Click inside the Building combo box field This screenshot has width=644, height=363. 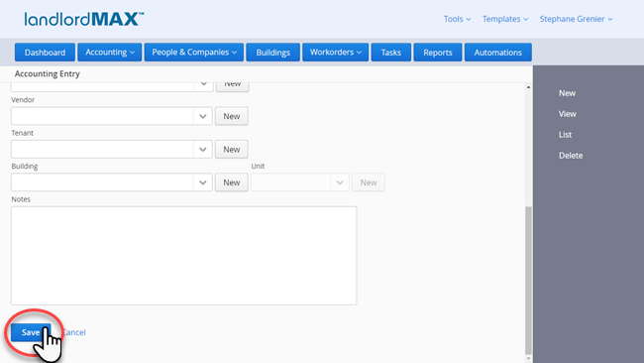pos(102,182)
